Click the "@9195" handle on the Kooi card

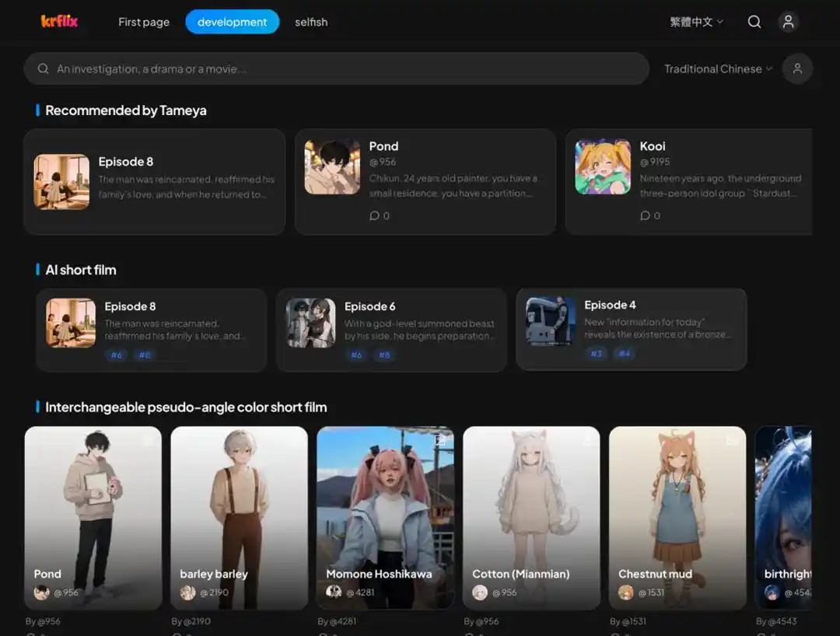click(x=655, y=162)
